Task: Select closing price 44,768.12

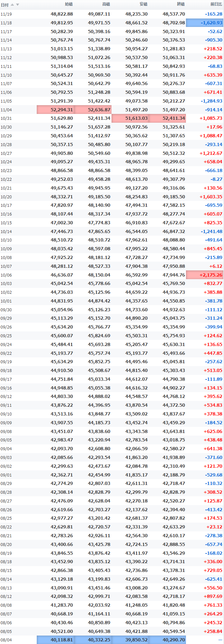Action: (174, 396)
